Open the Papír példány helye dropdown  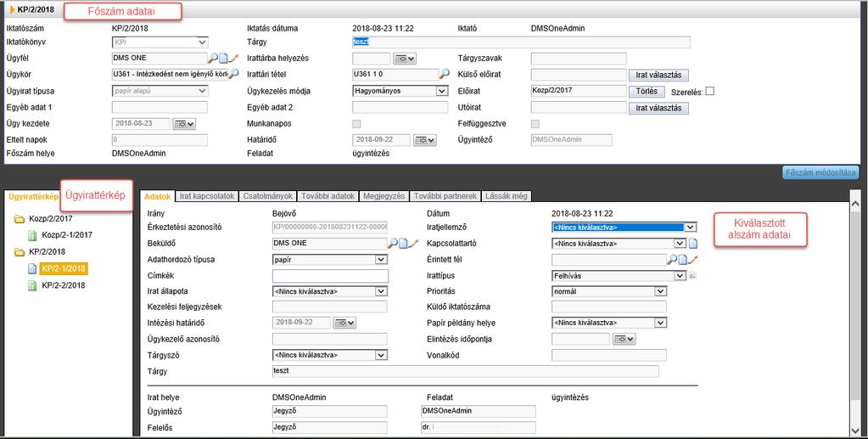pos(609,323)
